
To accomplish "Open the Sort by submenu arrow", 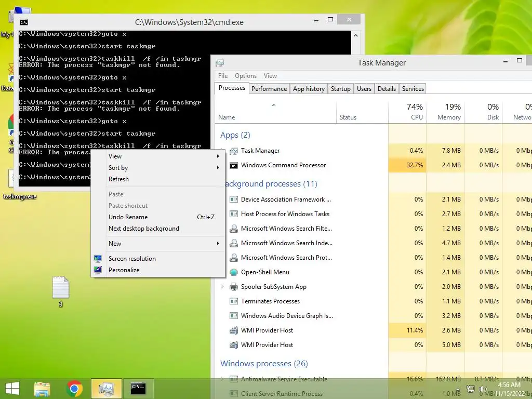I will pos(218,168).
